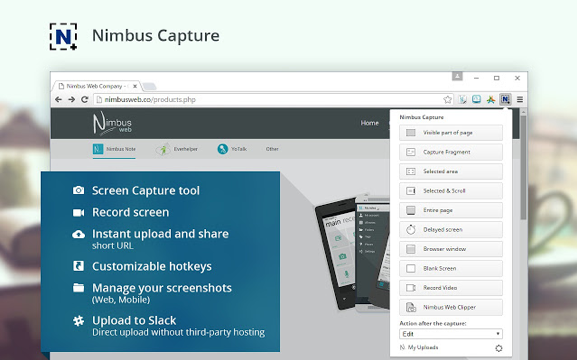
Task: Select Visible part of page option
Action: click(451, 133)
